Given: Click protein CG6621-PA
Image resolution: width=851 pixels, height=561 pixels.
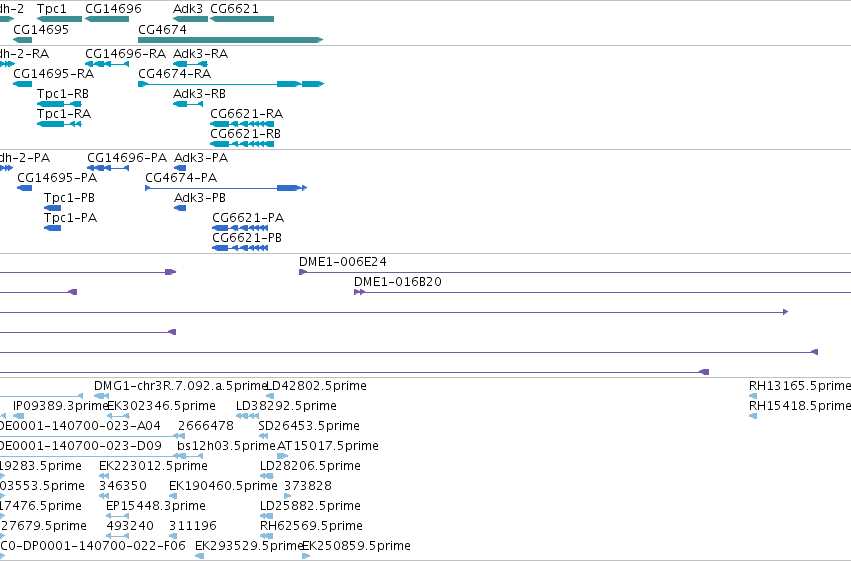Looking at the screenshot, I should pyautogui.click(x=248, y=218).
